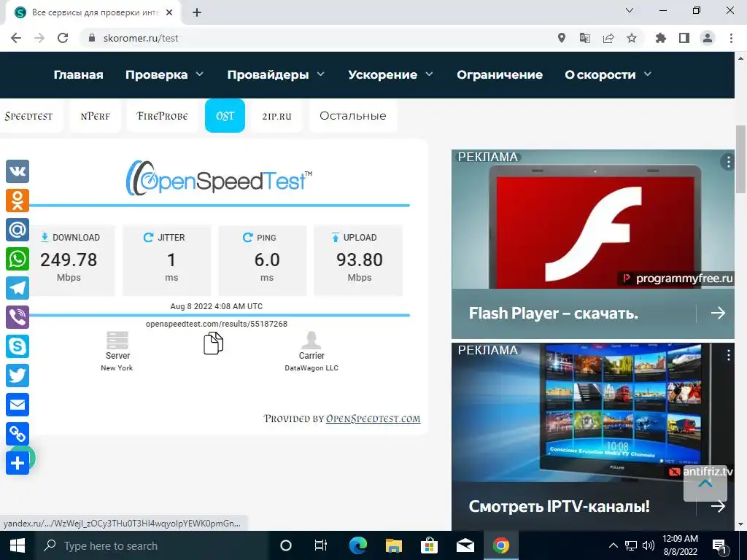
Task: Share via Mail.ru @ icon
Action: pos(18,230)
